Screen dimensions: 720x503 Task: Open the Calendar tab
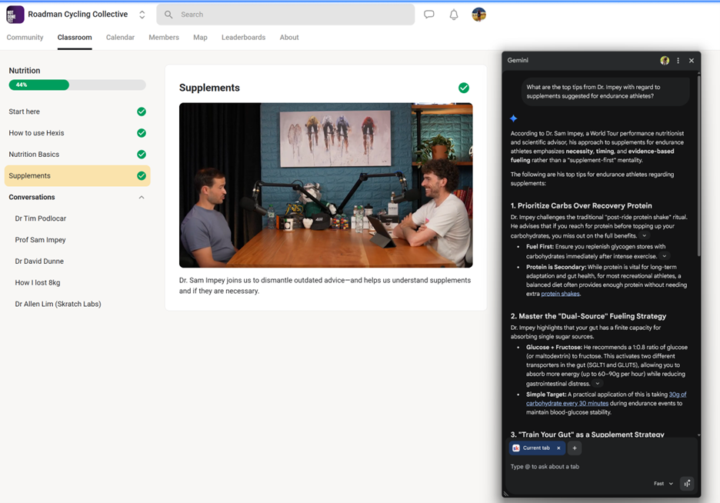(120, 38)
